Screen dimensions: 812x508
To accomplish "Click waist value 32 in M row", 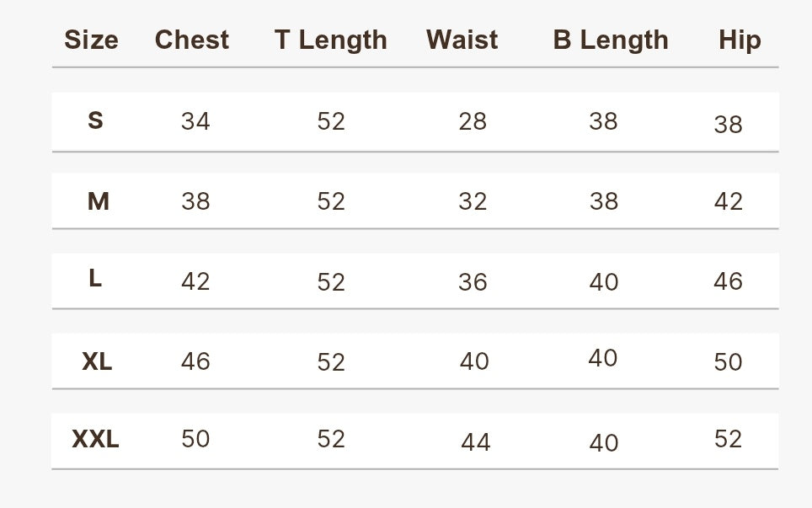I will pos(473,201).
